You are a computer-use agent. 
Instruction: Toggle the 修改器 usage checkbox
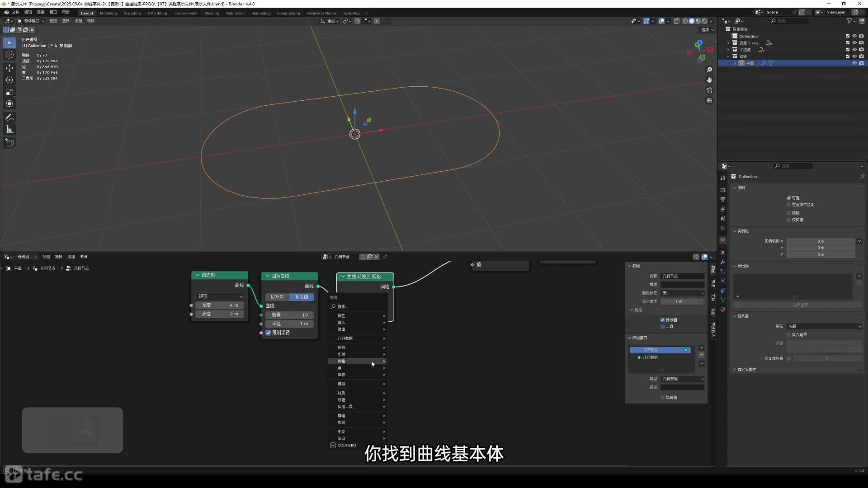click(663, 320)
